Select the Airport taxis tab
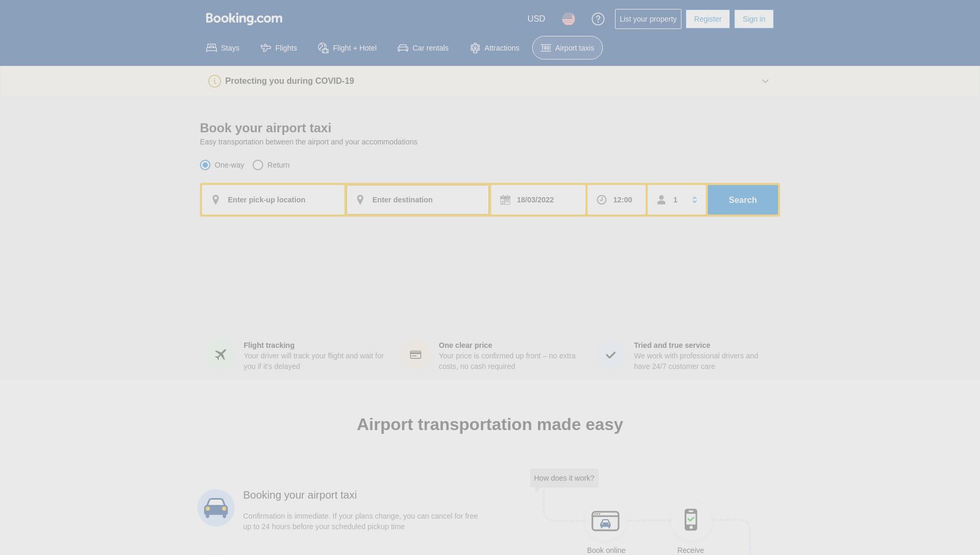 pos(568,48)
